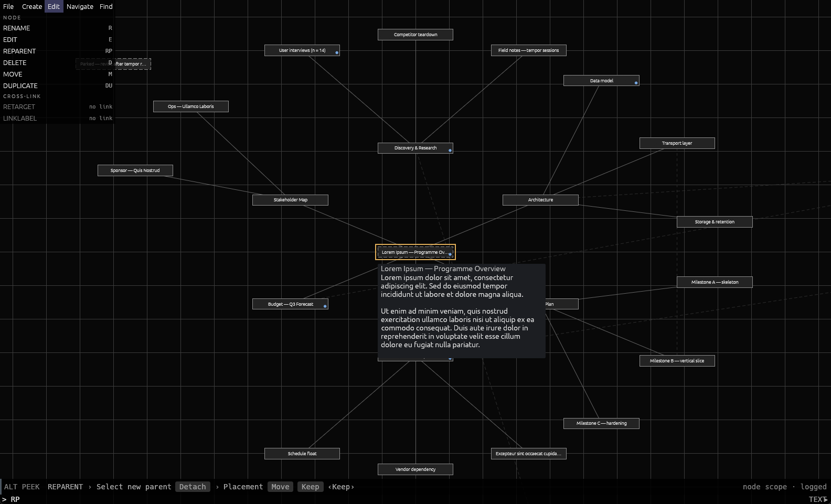Click the Move placement button
The height and width of the screenshot is (504, 831).
coord(280,487)
